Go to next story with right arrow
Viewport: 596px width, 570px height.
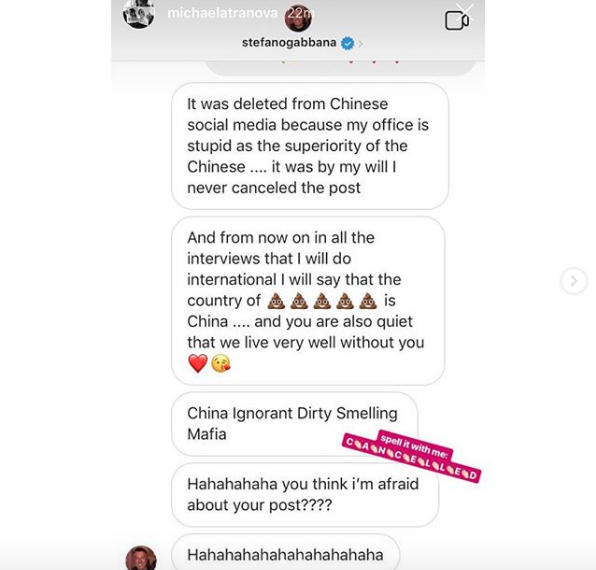click(574, 281)
